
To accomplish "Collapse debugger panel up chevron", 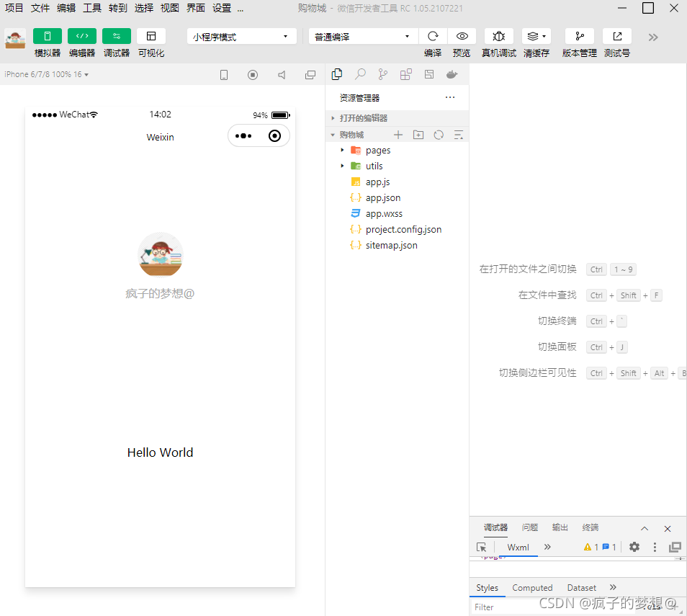I will [645, 528].
